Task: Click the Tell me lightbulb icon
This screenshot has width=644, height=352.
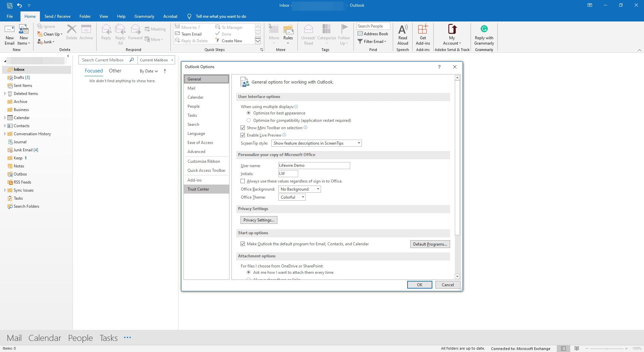Action: click(189, 16)
